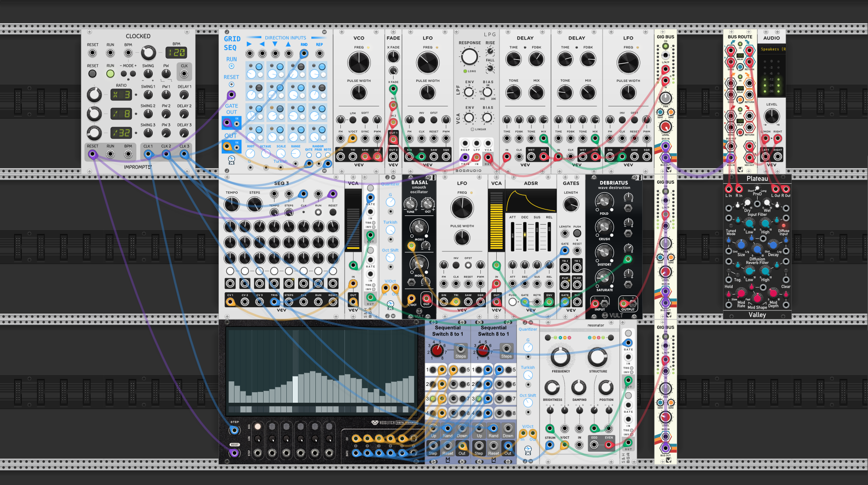Turn the X FADE knob on Fade module

[393, 57]
